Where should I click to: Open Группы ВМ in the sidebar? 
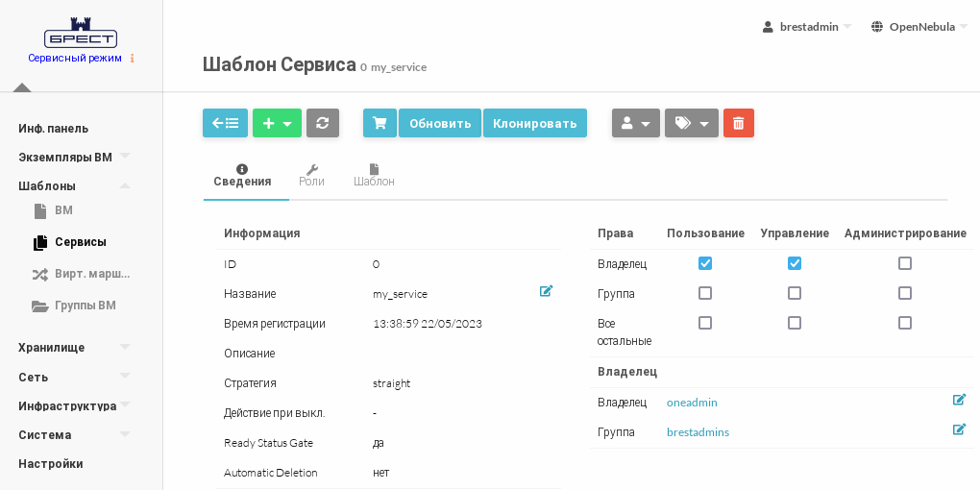pyautogui.click(x=85, y=306)
